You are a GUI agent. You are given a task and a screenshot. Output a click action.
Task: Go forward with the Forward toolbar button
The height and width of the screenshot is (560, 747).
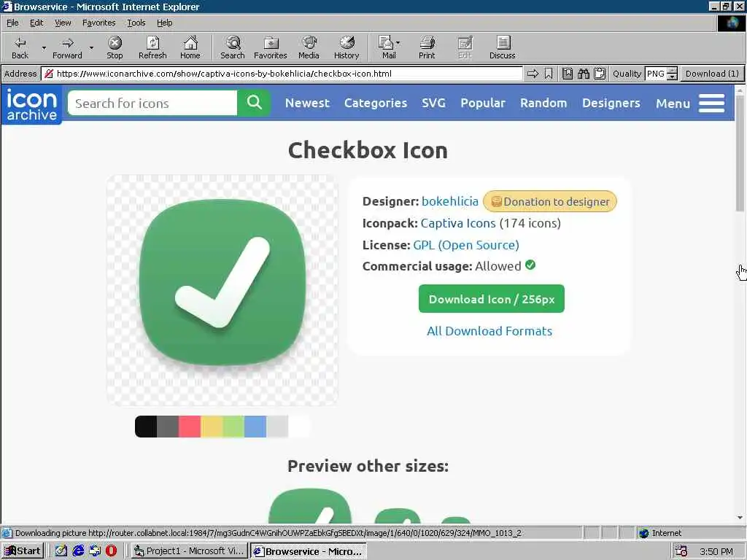pos(67,47)
